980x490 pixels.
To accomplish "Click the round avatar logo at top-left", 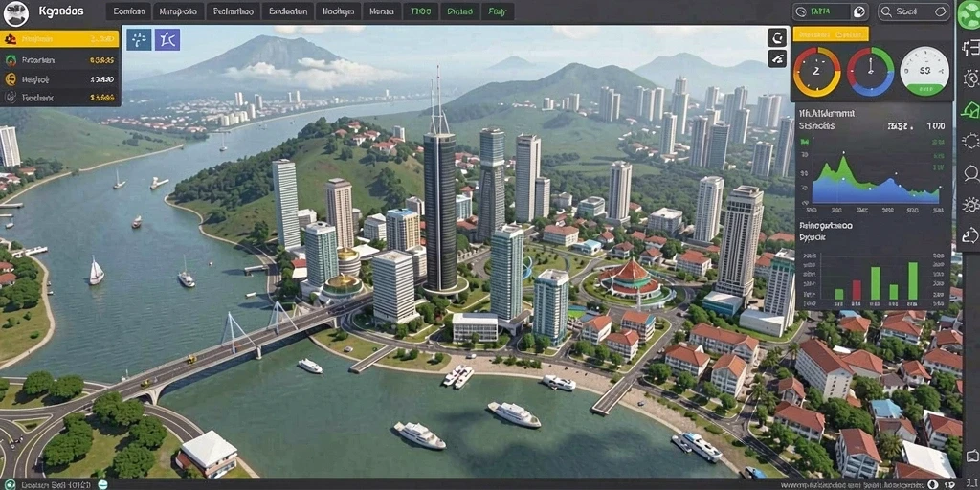I will (14, 11).
